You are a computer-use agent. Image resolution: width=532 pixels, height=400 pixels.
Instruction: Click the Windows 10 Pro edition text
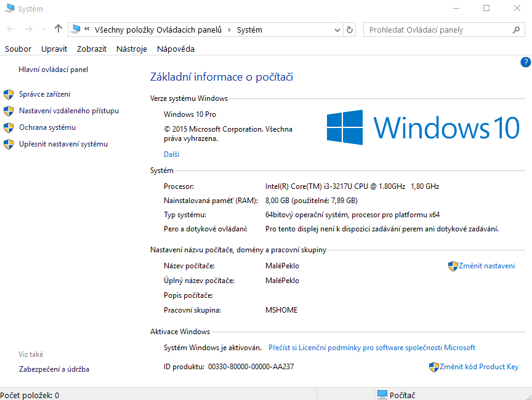tap(190, 114)
